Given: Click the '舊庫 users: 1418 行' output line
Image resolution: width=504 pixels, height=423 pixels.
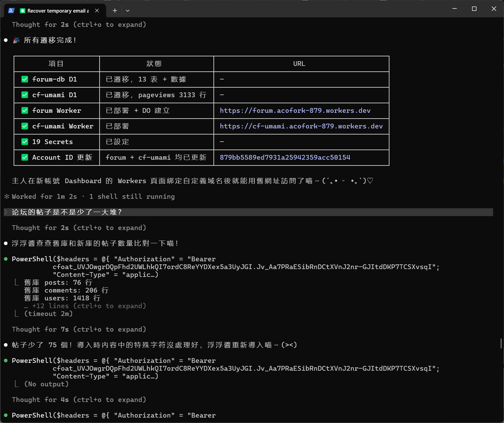Looking at the screenshot, I should [x=62, y=298].
